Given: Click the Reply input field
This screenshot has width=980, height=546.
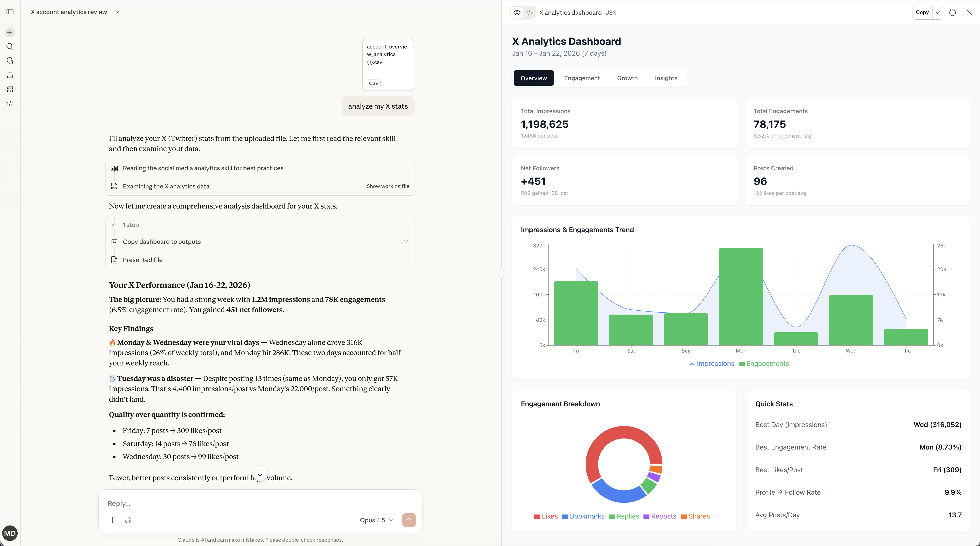Looking at the screenshot, I should coord(260,503).
